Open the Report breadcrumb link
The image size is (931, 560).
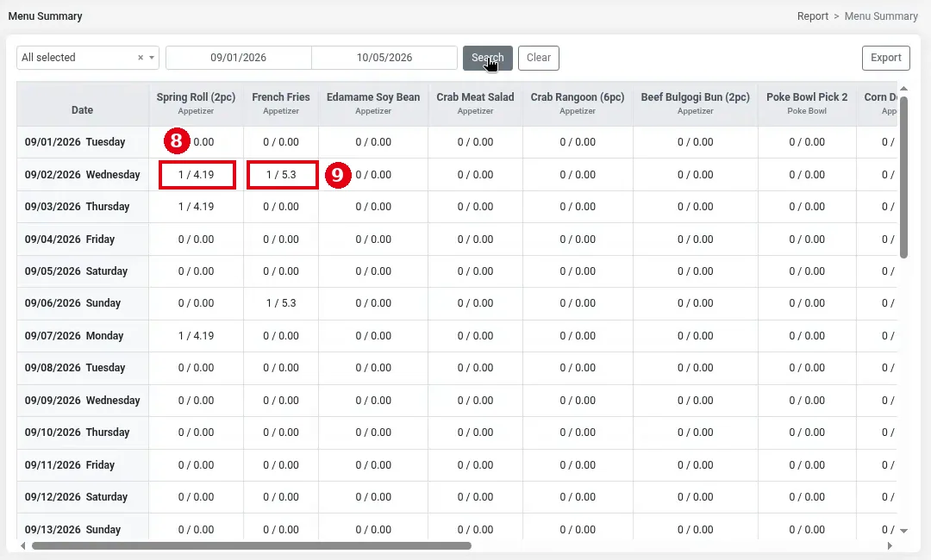pos(812,16)
